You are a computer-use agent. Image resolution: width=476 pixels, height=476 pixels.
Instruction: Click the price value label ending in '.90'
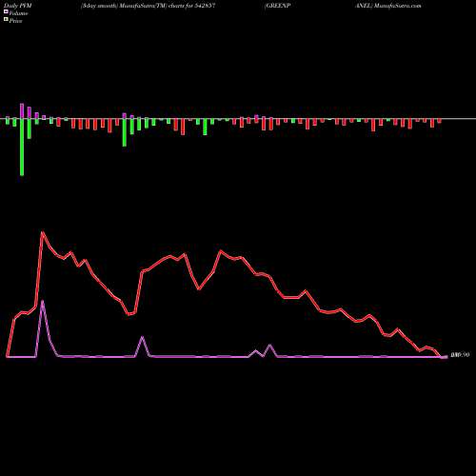(460, 355)
